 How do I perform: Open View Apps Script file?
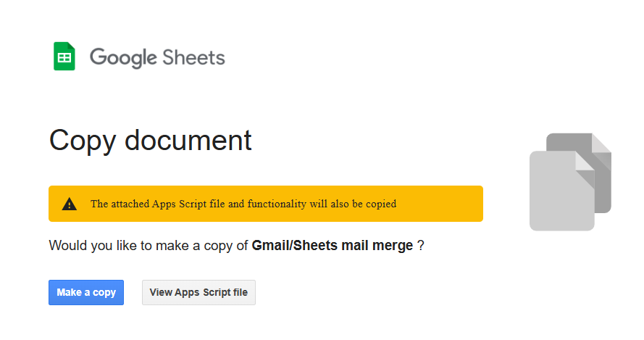(x=198, y=292)
